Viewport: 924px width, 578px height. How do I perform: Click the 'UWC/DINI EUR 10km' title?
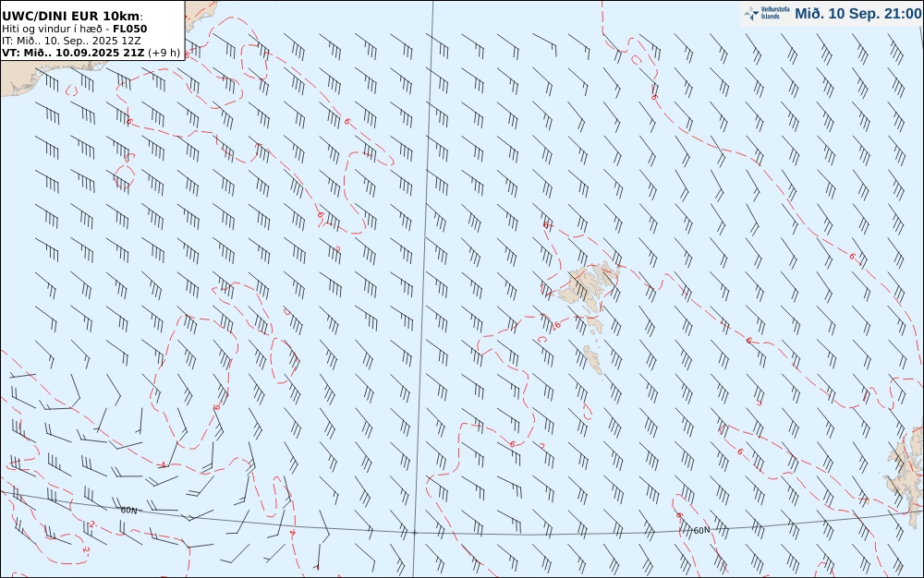point(72,16)
